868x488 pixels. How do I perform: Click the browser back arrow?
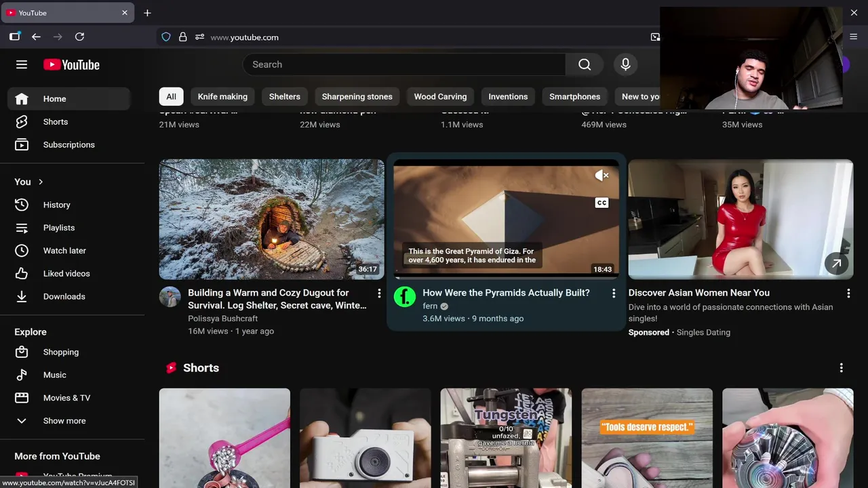(36, 37)
